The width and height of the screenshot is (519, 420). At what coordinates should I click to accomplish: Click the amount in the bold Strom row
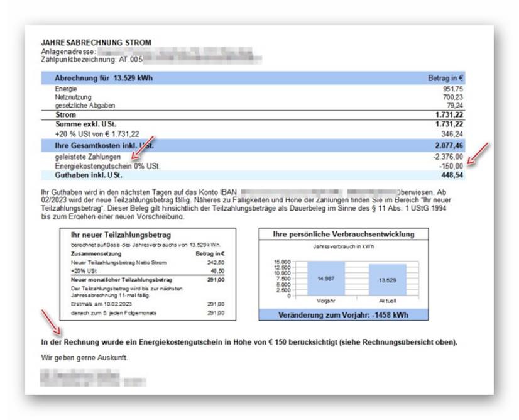pos(449,114)
